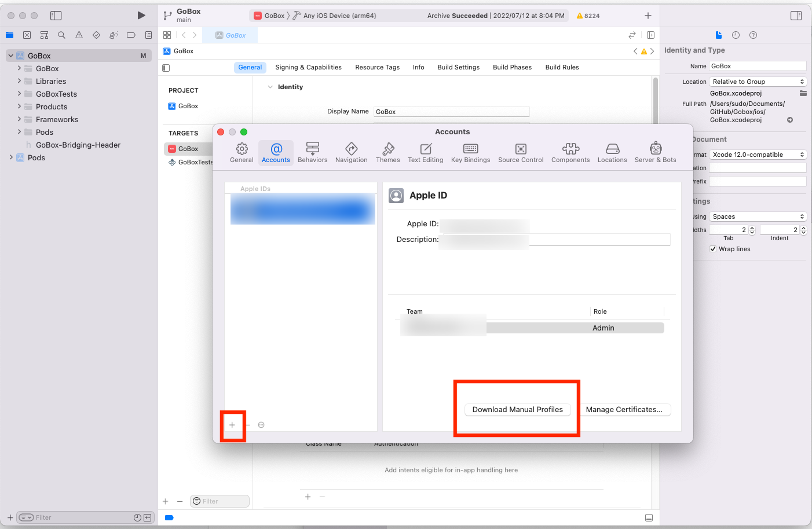
Task: Open the test navigator diamond icon
Action: [x=96, y=35]
